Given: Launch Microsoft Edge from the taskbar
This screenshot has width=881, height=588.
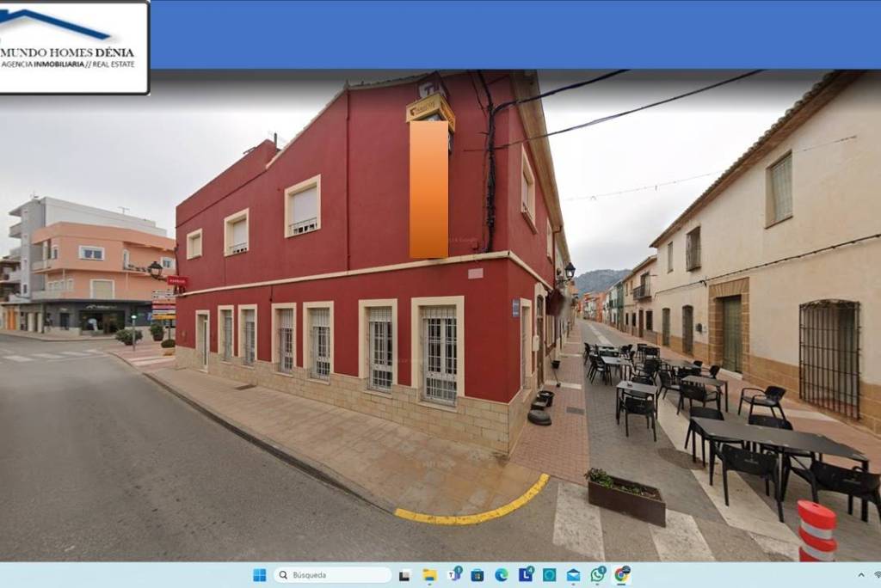Looking at the screenshot, I should [501, 575].
